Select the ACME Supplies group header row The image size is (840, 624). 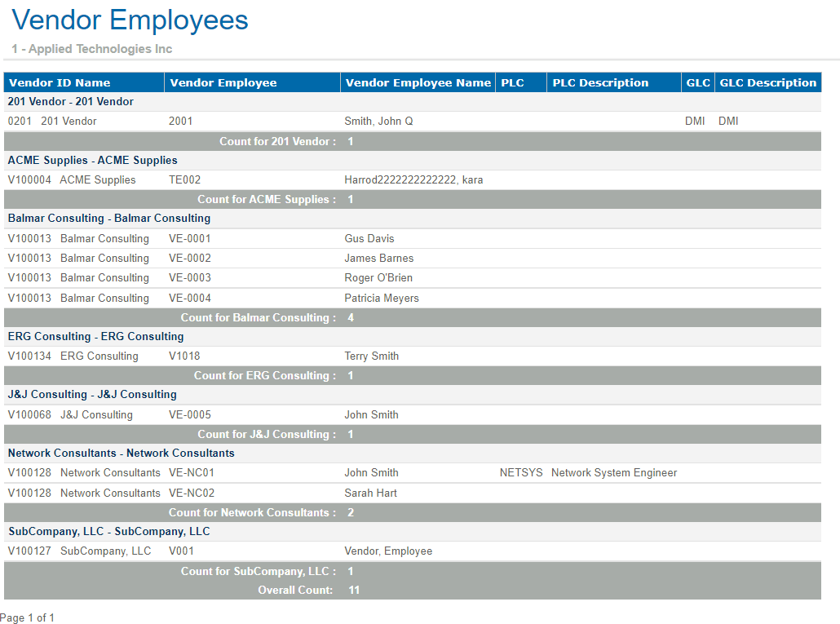point(92,161)
